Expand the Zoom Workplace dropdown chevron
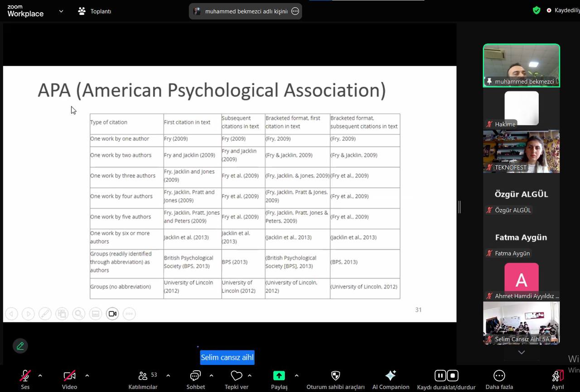This screenshot has width=580, height=392. [x=61, y=11]
